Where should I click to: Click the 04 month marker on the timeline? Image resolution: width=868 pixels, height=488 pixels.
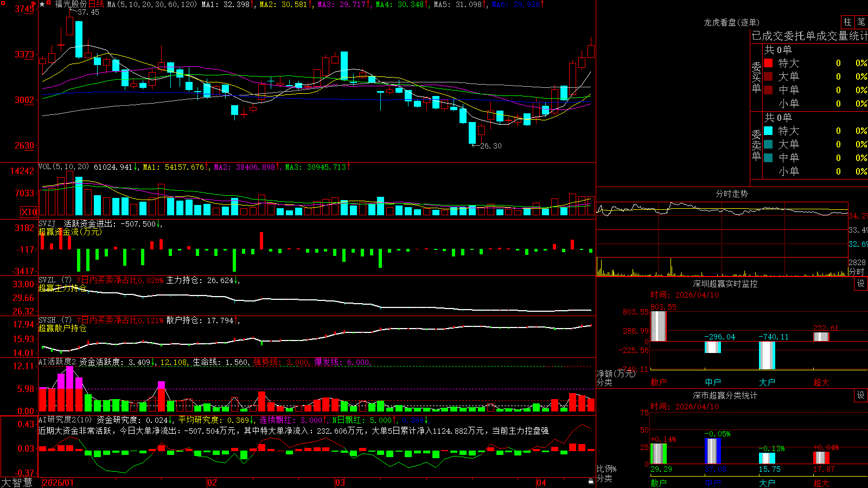[x=541, y=483]
